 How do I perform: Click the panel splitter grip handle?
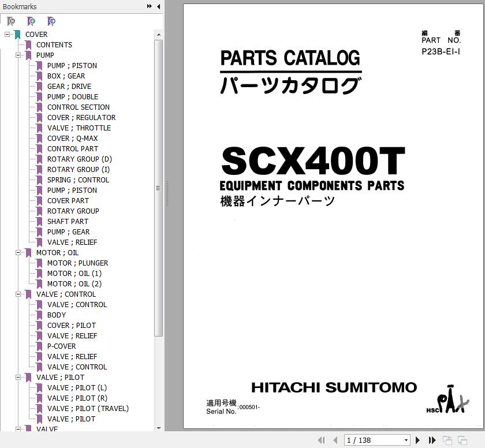coord(167,193)
